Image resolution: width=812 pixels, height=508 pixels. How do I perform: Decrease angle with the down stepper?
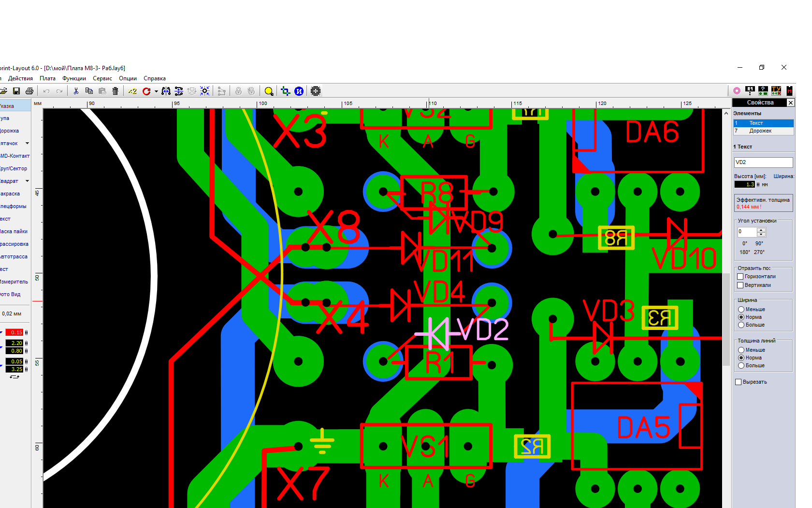(x=761, y=234)
